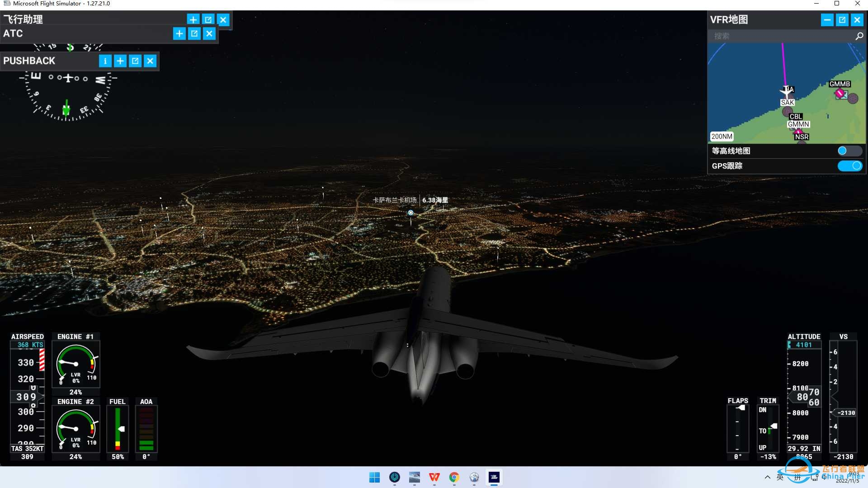
Task: Open WPS Office from the taskbar
Action: 434,477
